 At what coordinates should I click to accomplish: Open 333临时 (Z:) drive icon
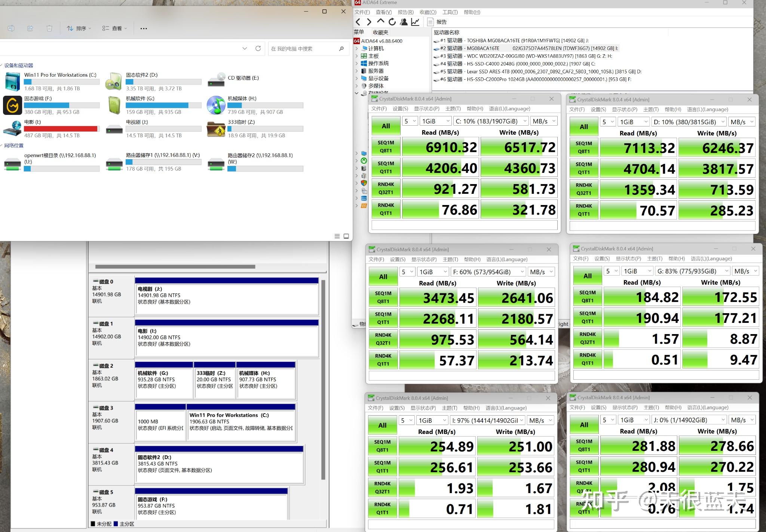(216, 129)
